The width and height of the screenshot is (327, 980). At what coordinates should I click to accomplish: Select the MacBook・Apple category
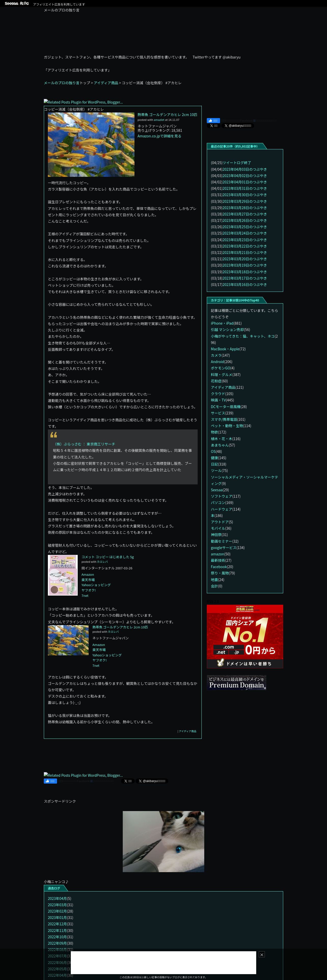coord(225,349)
